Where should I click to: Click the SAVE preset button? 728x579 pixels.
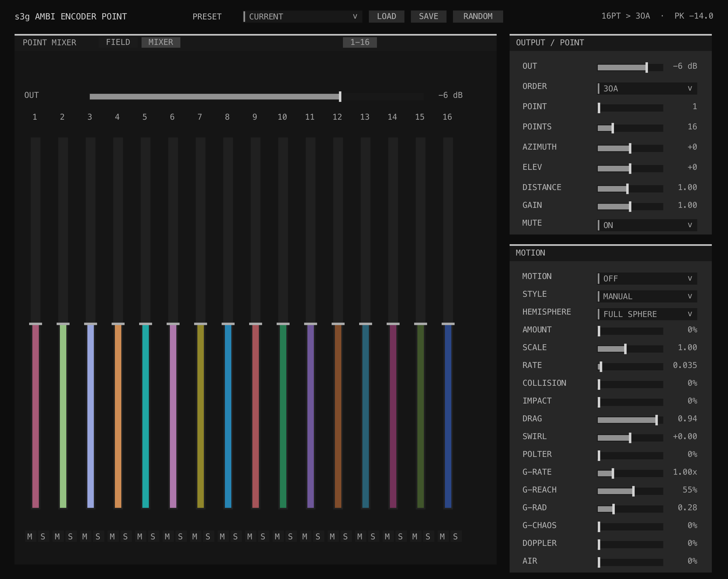point(428,16)
